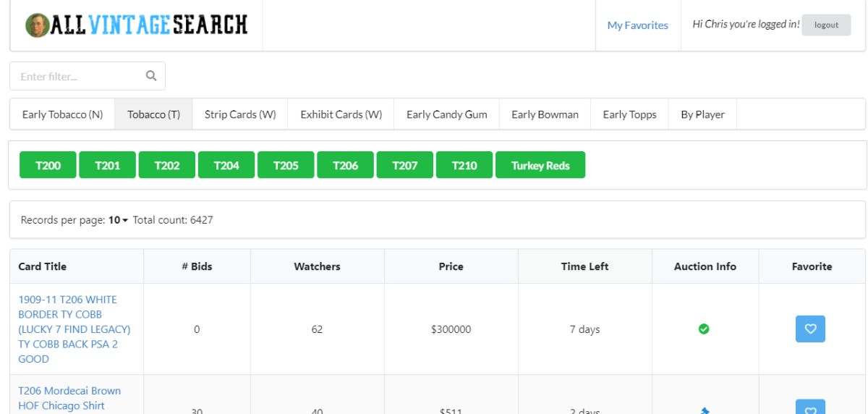Filter by the T204 button

(x=226, y=165)
